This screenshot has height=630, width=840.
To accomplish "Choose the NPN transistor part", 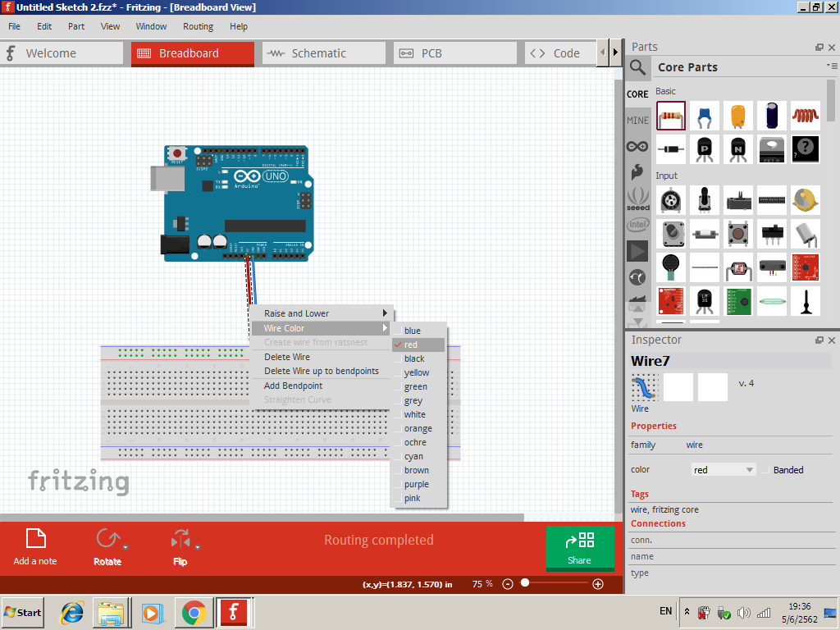I will (x=738, y=149).
